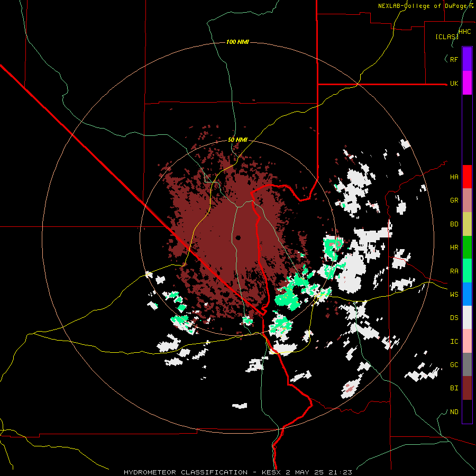
Task: Click the DS white legend swatch
Action: click(x=467, y=317)
